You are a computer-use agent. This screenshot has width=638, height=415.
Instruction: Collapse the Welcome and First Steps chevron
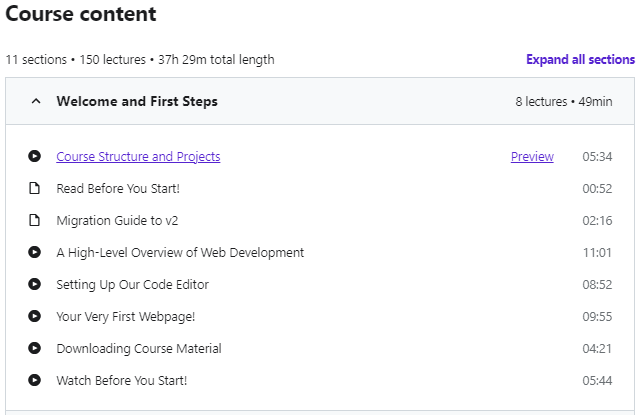coord(36,101)
